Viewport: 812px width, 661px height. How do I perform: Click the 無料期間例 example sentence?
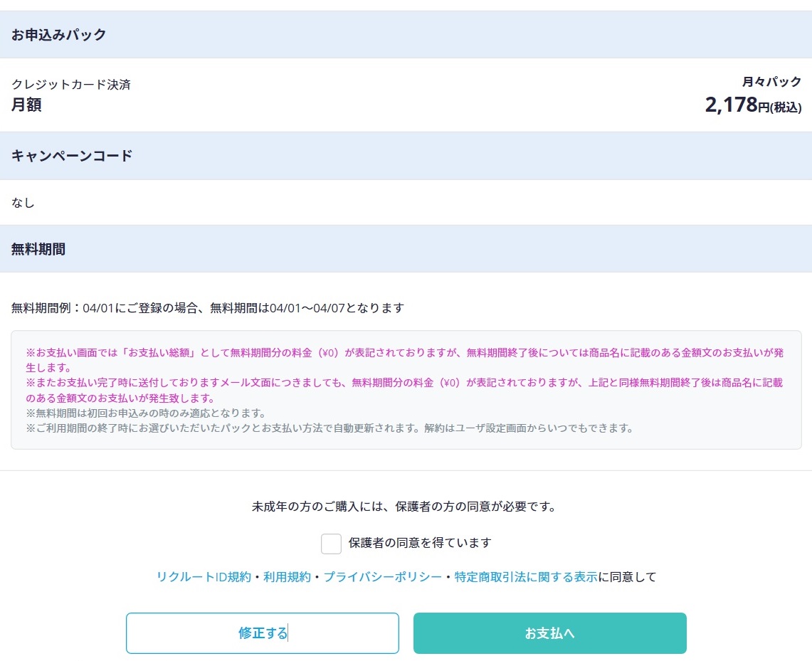coord(208,308)
